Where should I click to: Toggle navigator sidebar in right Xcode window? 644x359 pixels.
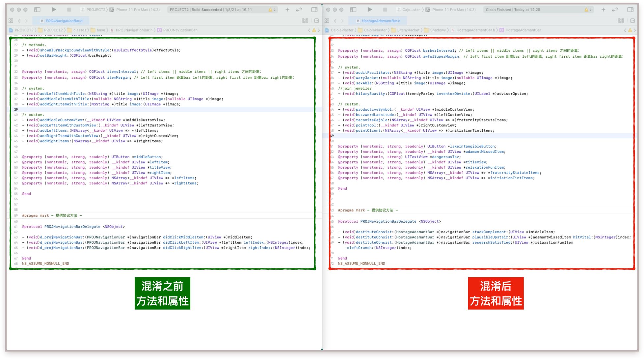pos(353,10)
